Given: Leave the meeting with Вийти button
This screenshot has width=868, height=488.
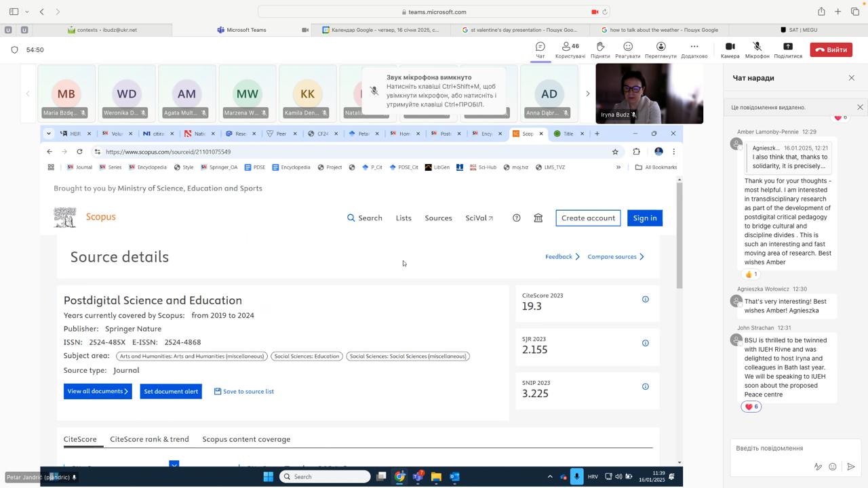Looking at the screenshot, I should tap(831, 49).
